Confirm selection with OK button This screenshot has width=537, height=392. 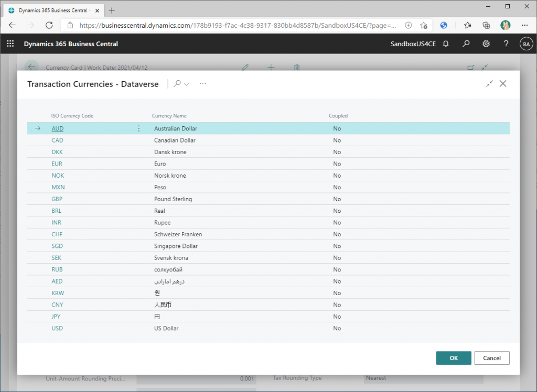point(454,358)
